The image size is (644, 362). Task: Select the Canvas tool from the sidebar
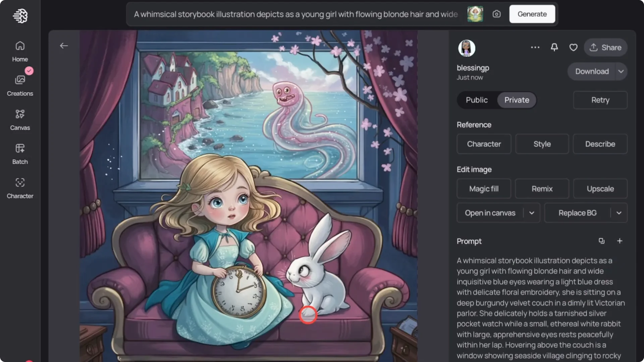[x=20, y=119]
